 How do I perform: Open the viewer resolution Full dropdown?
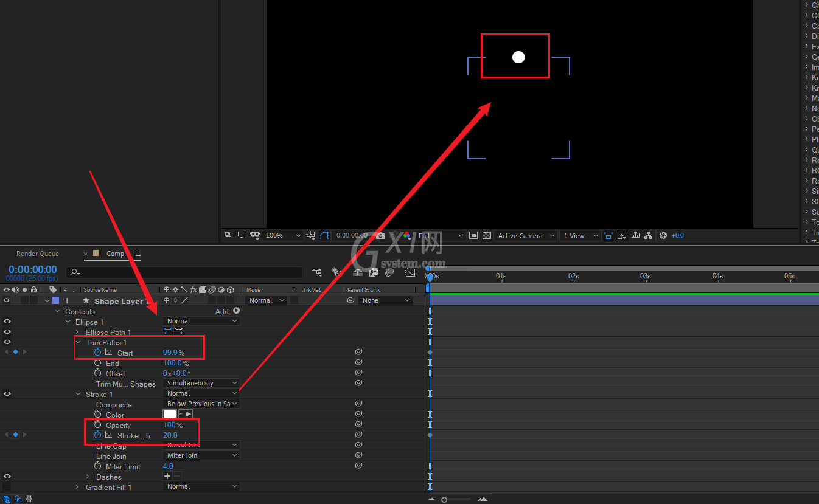pos(441,235)
